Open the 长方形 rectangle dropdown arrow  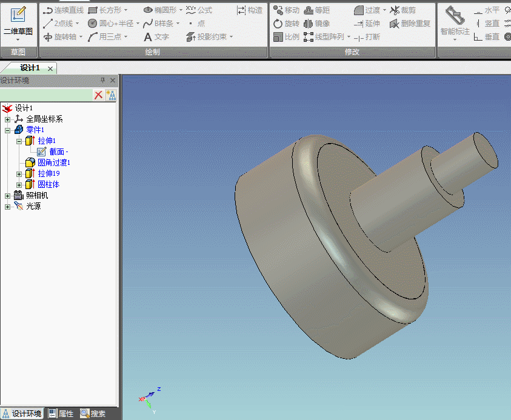[x=126, y=10]
